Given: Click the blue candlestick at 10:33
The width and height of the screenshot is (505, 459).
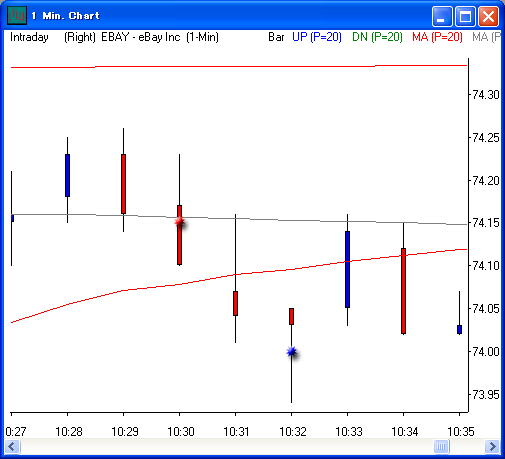Looking at the screenshot, I should click(x=347, y=269).
